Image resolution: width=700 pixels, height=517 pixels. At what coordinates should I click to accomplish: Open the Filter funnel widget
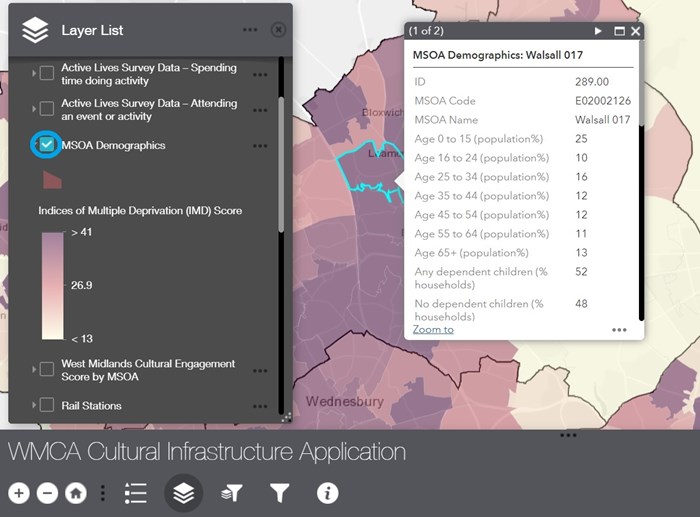[x=280, y=493]
